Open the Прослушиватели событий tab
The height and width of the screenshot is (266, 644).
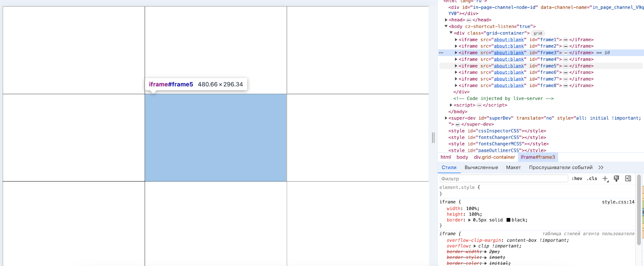[560, 167]
